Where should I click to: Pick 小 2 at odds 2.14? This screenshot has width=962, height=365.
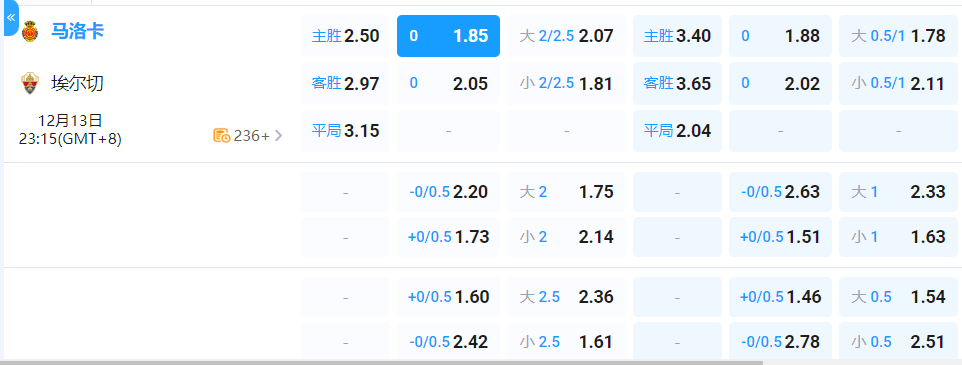pos(567,237)
